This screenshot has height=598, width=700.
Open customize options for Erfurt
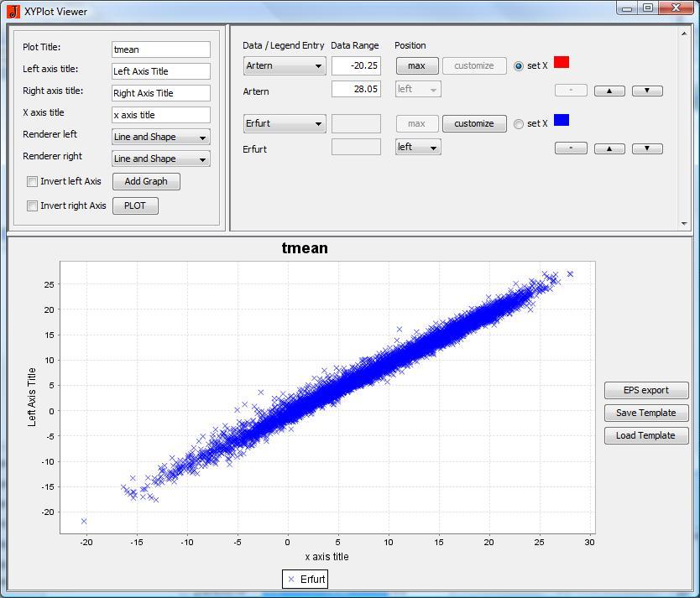(474, 123)
